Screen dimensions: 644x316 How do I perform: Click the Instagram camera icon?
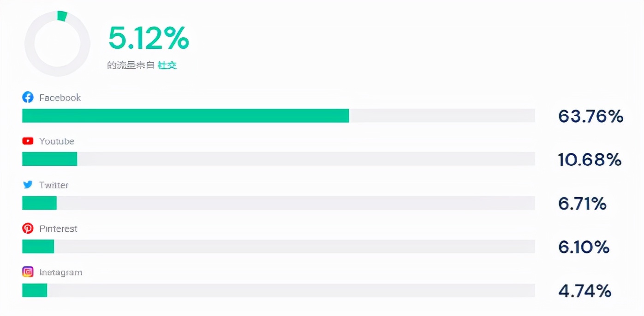[x=28, y=272]
